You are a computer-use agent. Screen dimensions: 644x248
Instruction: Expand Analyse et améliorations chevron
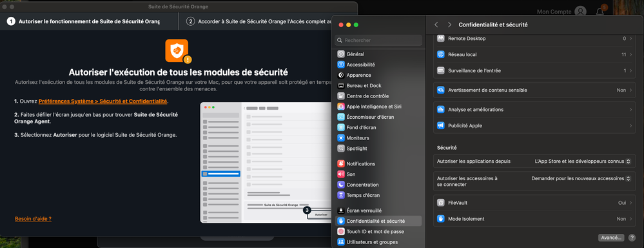630,109
